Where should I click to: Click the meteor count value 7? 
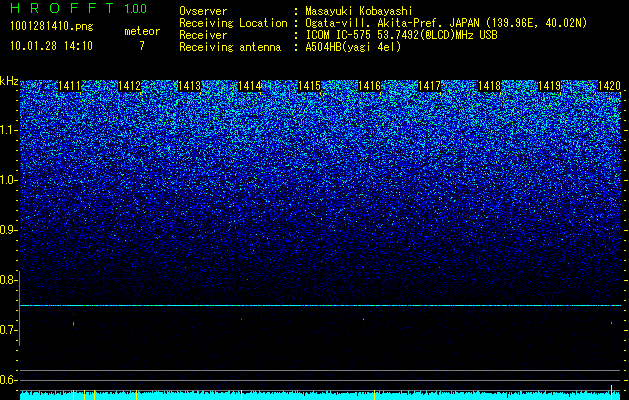tap(142, 46)
